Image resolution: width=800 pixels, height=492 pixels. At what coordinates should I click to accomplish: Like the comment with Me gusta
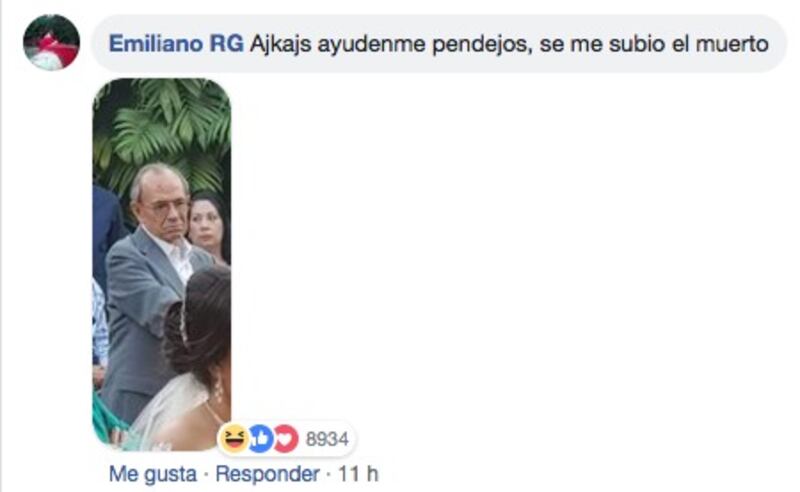pos(153,474)
